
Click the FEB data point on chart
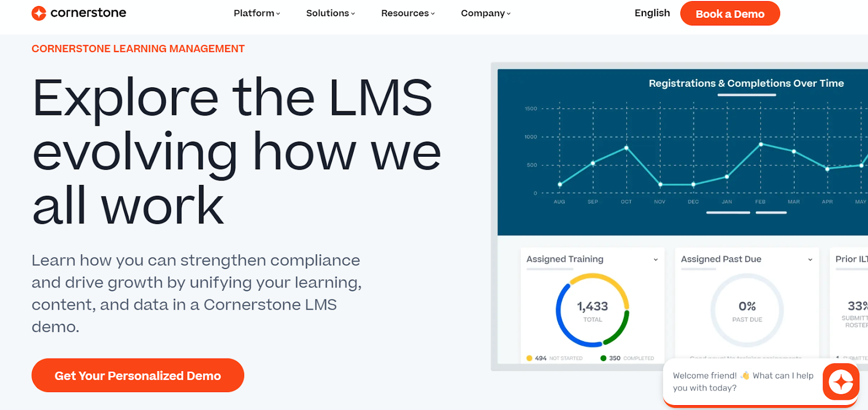pyautogui.click(x=761, y=144)
